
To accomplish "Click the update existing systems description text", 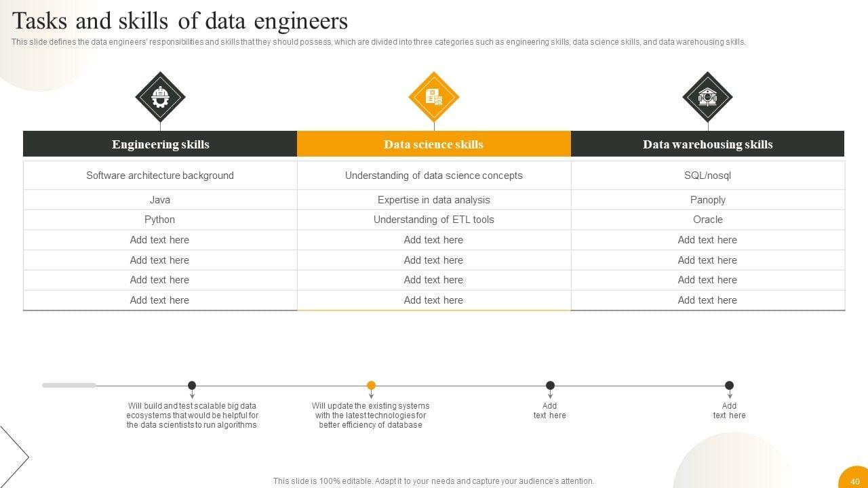I will click(371, 415).
